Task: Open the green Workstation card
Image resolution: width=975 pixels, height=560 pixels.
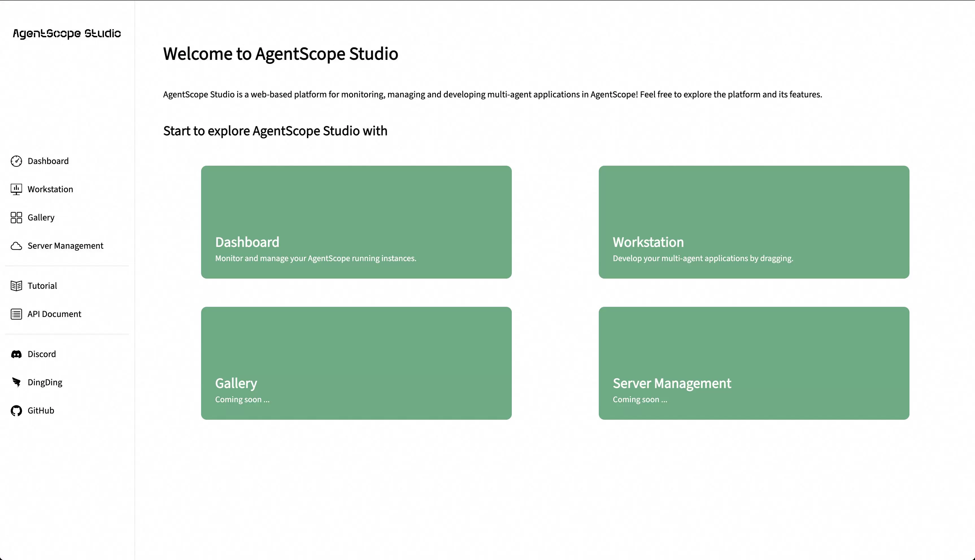Action: point(753,222)
